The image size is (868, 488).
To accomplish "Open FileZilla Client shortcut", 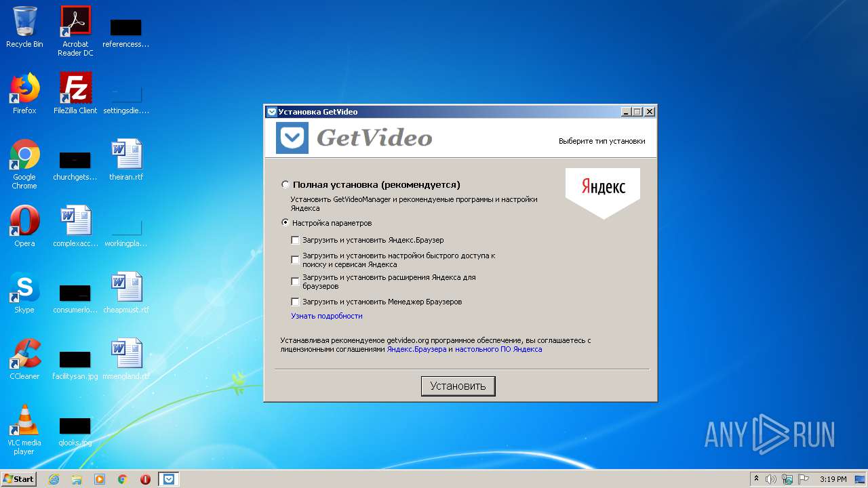I will pos(75,94).
